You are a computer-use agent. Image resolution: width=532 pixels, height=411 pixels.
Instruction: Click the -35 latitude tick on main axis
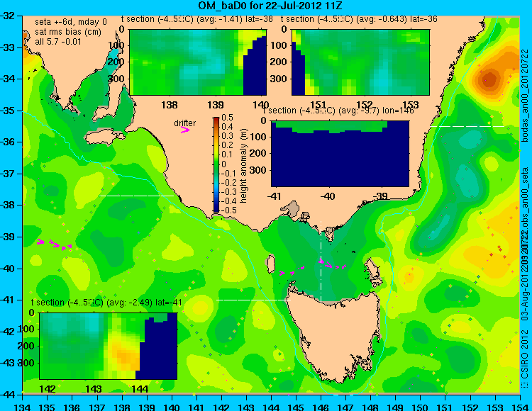coord(8,111)
